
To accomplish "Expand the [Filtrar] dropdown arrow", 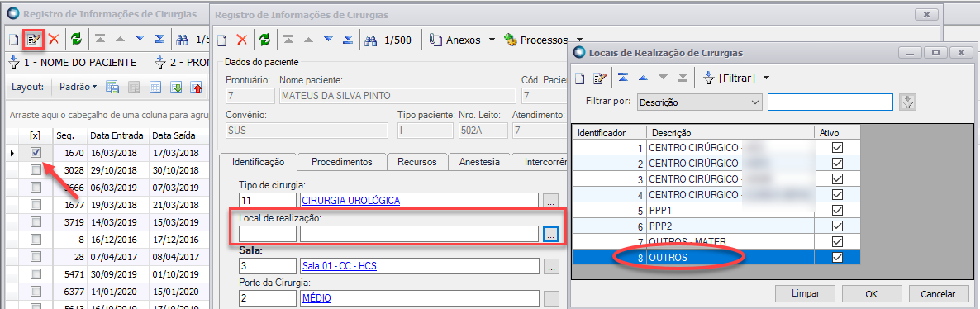I will pos(766,78).
